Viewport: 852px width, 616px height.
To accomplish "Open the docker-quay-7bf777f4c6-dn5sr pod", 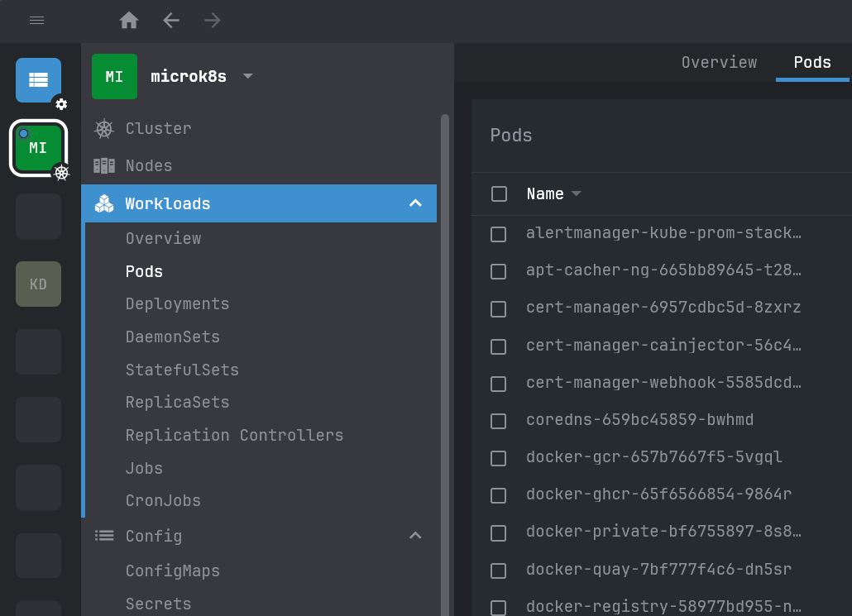I will tap(658, 569).
